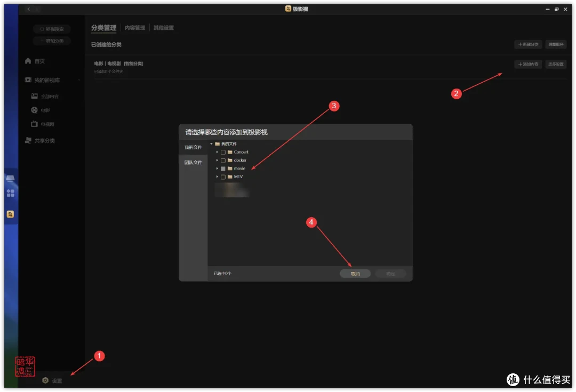Viewport: 576px width, 392px height.
Task: Click the 设置 gear icon
Action: pyautogui.click(x=45, y=380)
